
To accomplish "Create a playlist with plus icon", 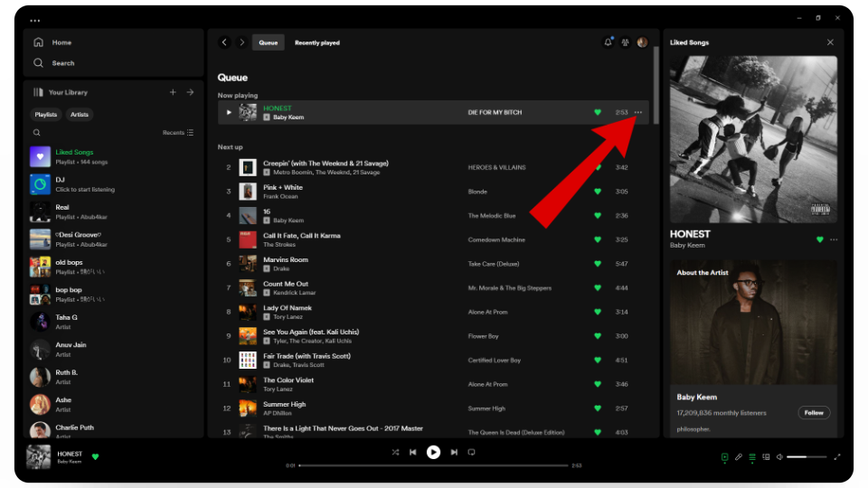I will (x=173, y=92).
